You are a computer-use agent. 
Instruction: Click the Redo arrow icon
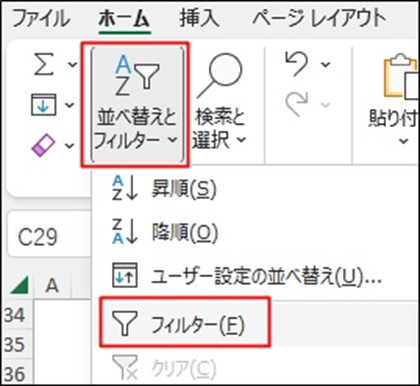pos(296,105)
